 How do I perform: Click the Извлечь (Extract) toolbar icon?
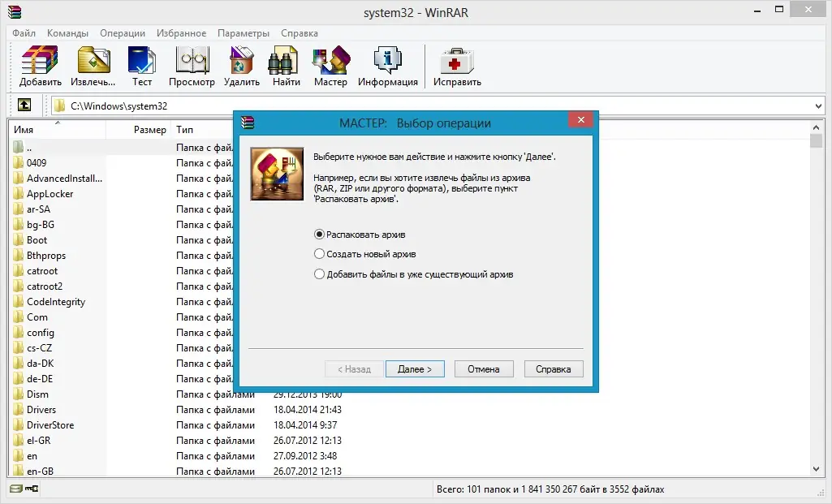coord(93,66)
